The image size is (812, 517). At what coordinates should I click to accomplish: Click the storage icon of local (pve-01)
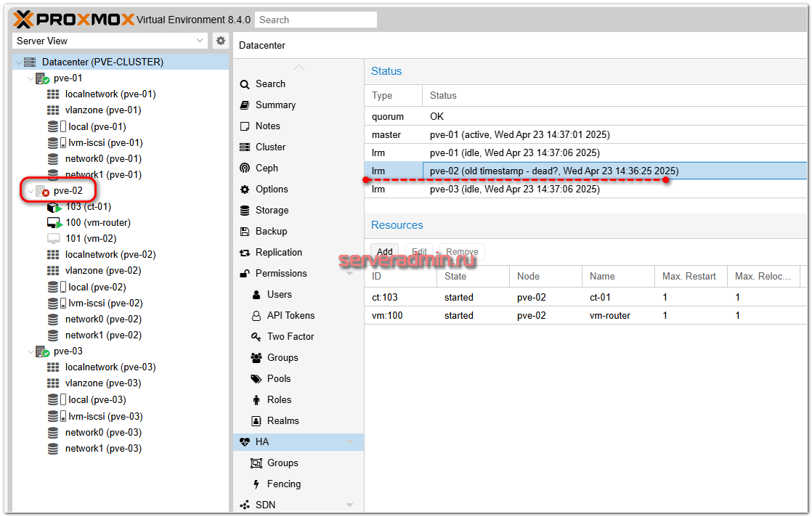click(x=57, y=127)
